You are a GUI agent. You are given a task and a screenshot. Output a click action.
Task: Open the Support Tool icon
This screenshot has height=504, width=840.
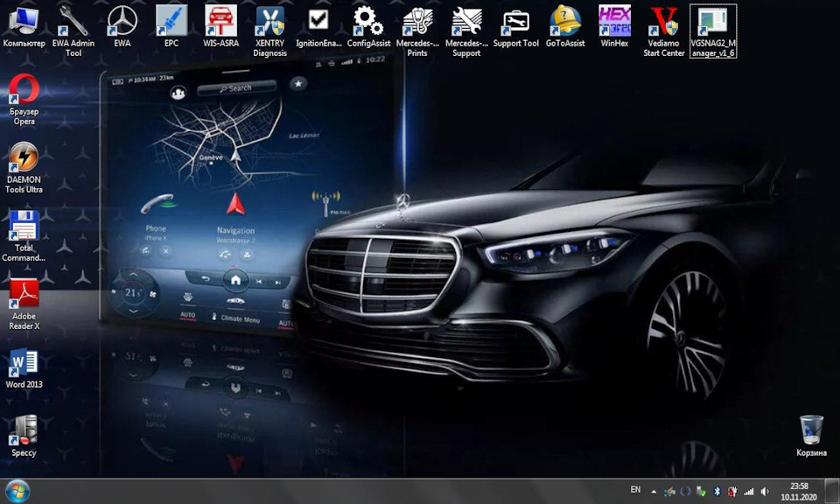click(x=516, y=27)
